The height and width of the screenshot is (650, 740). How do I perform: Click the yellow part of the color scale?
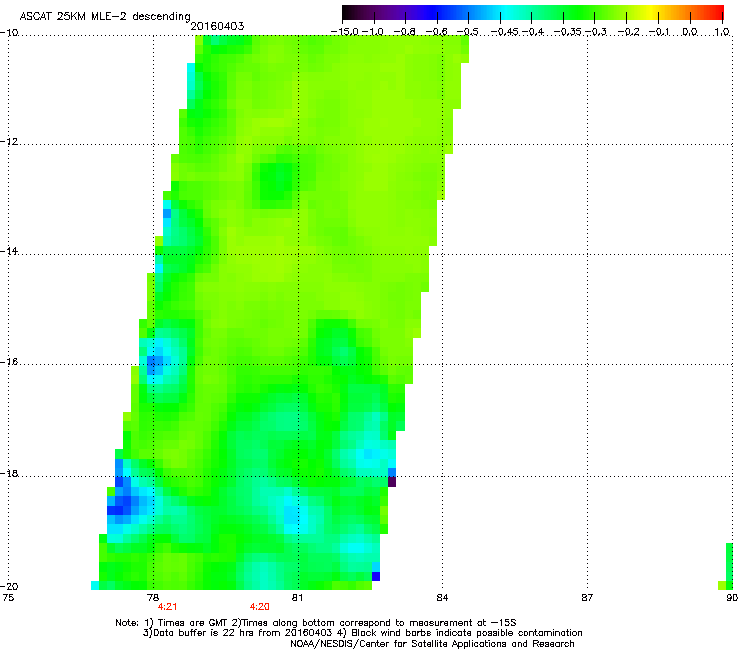[x=651, y=12]
